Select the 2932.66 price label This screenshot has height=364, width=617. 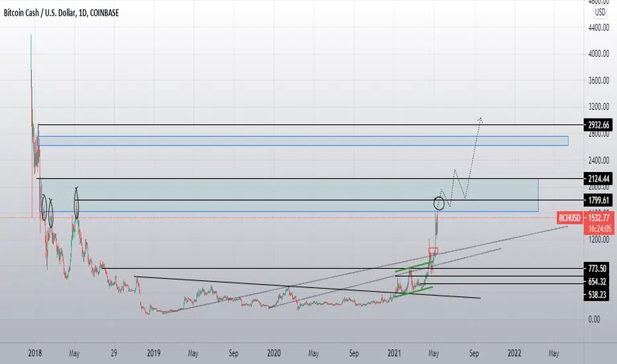[598, 125]
